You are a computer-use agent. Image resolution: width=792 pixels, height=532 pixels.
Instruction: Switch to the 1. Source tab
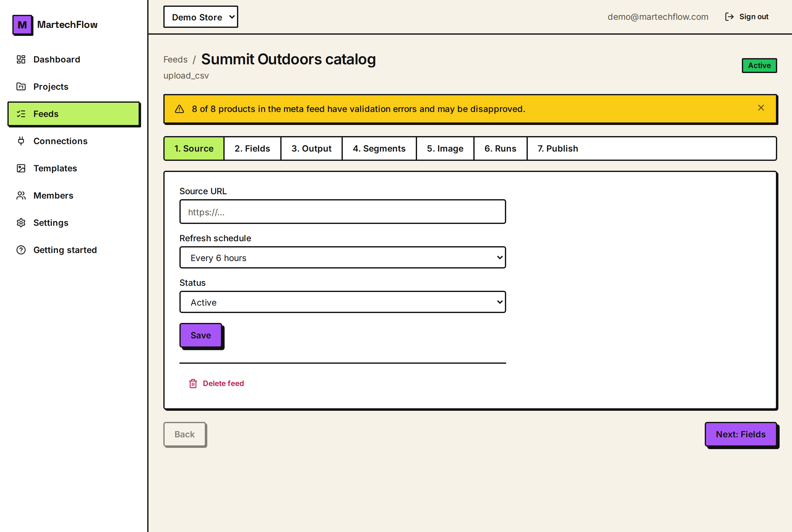tap(194, 148)
